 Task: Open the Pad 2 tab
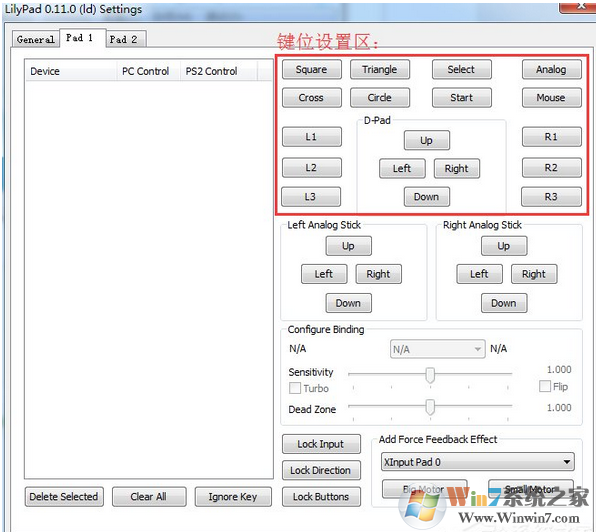pyautogui.click(x=125, y=39)
